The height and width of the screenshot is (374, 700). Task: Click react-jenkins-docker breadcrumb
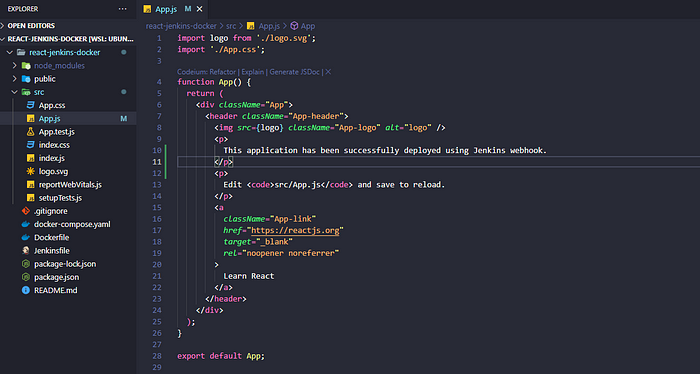181,26
